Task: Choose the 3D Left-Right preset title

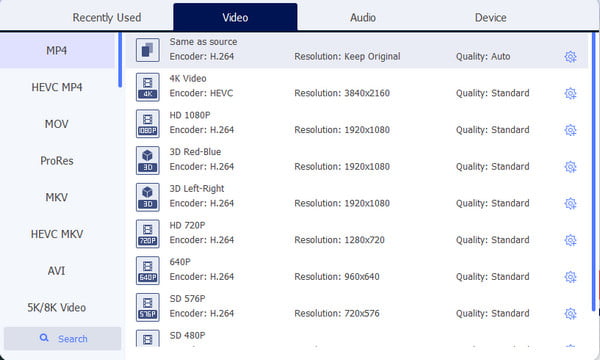Action: [x=197, y=189]
